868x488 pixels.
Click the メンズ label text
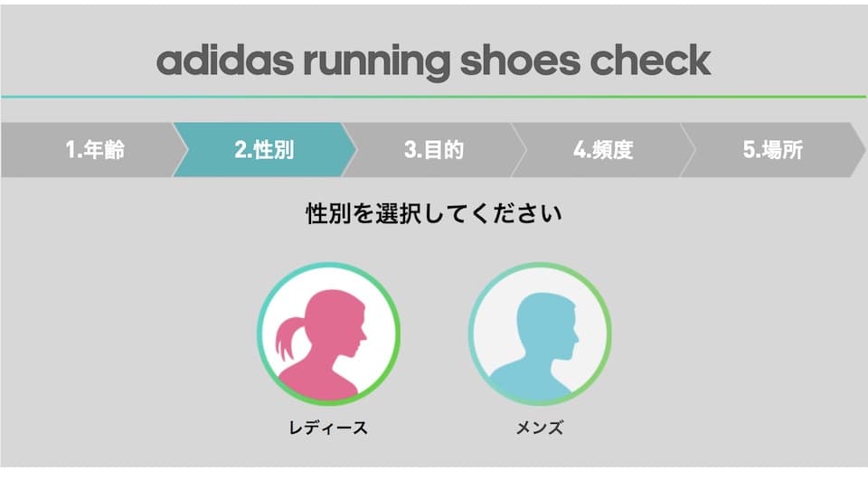tap(540, 427)
